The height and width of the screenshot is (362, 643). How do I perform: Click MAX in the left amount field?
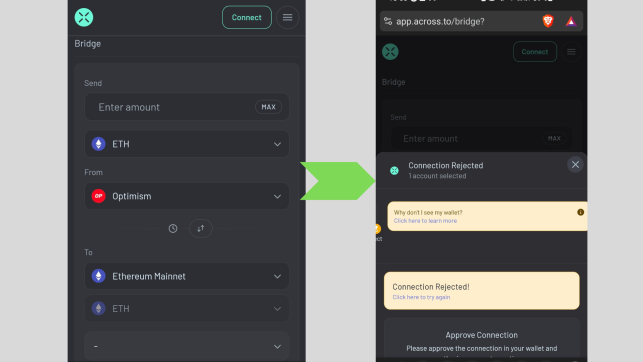pos(269,107)
